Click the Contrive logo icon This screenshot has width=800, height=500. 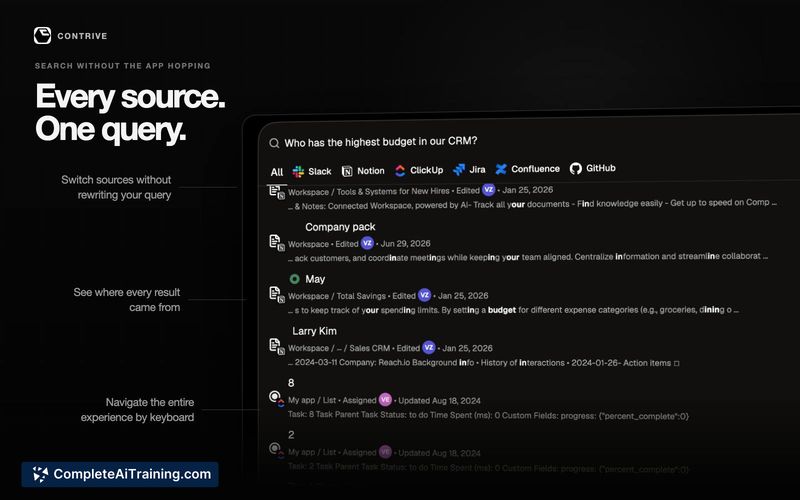pos(42,36)
